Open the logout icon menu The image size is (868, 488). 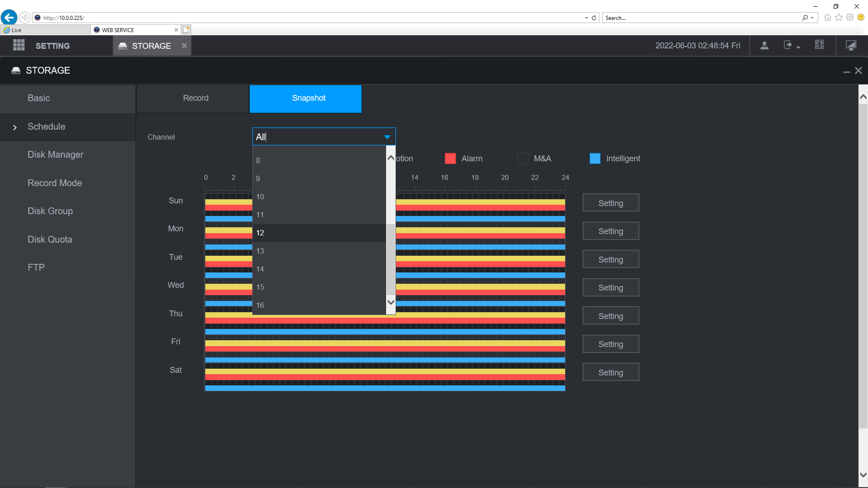(792, 45)
